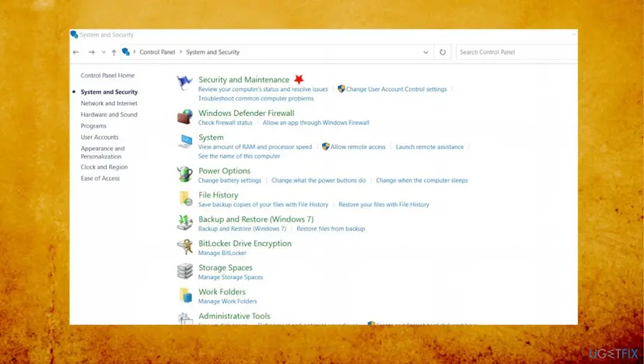The height and width of the screenshot is (364, 644).
Task: Open the recent locations dropdown arrow
Action: (103, 52)
